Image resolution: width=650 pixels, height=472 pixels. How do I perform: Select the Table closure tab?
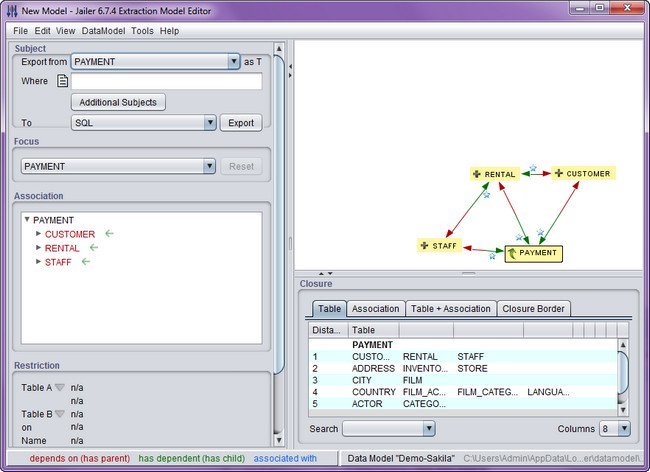329,309
